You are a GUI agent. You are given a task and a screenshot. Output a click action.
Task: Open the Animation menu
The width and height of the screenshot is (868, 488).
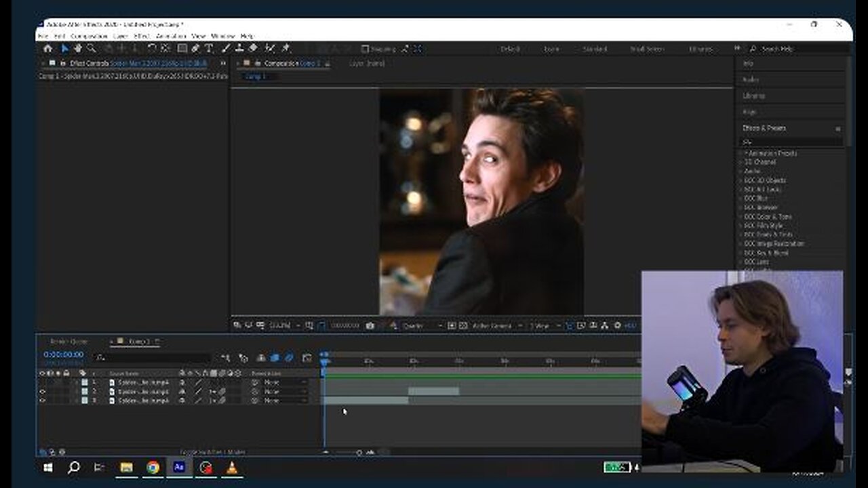(x=171, y=36)
